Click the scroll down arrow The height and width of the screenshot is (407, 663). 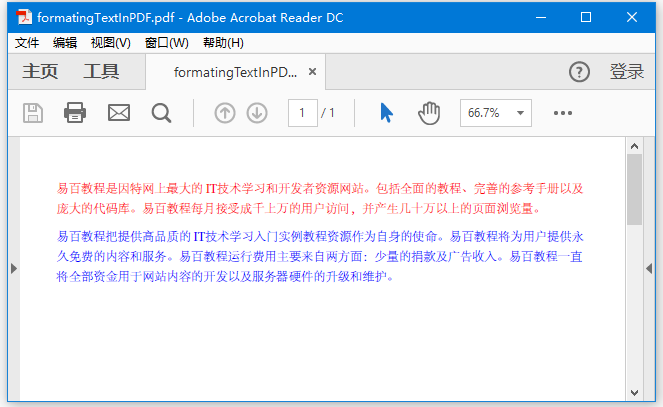tap(634, 393)
